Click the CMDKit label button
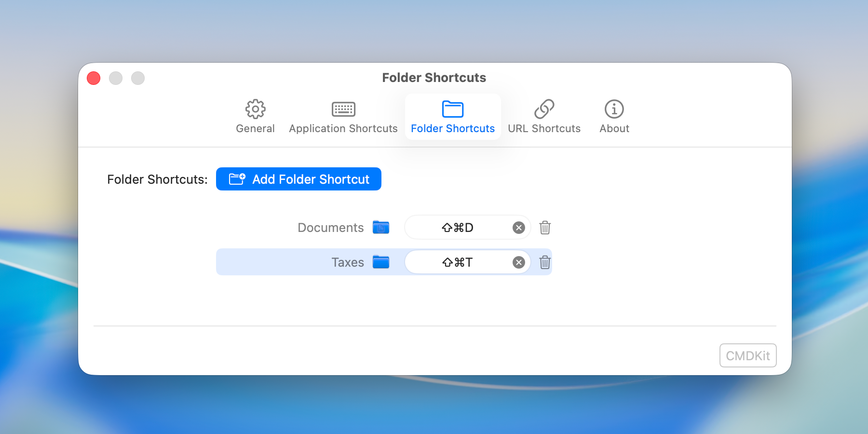 coord(748,355)
